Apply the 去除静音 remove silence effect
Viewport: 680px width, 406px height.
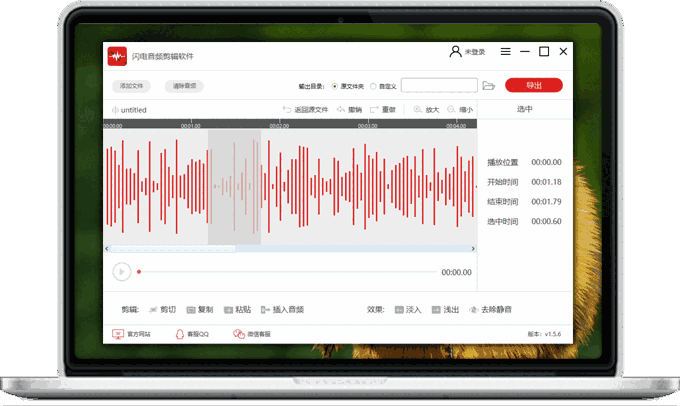490,310
